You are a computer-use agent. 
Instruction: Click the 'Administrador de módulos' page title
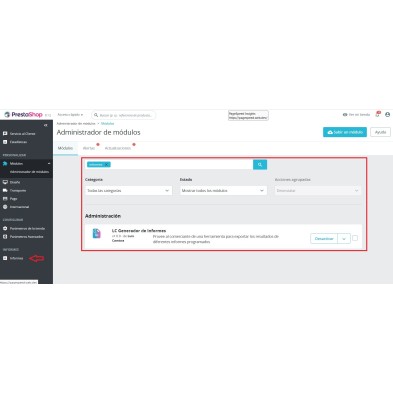[x=98, y=132]
